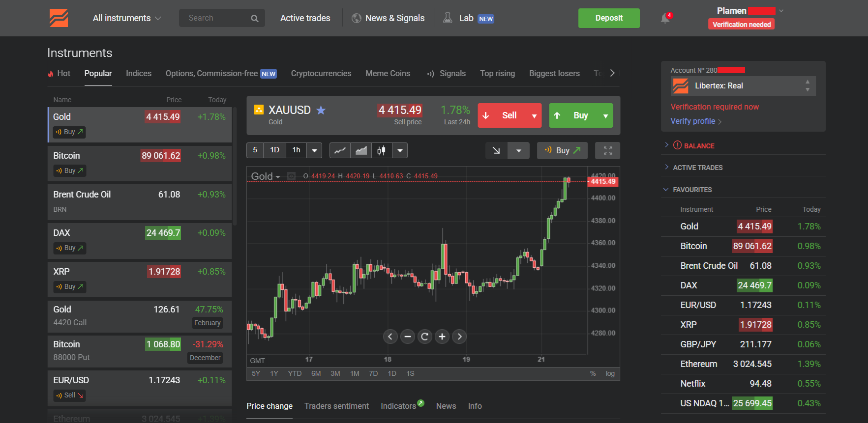The height and width of the screenshot is (423, 868).
Task: Select candlestick chart type
Action: pyautogui.click(x=382, y=150)
